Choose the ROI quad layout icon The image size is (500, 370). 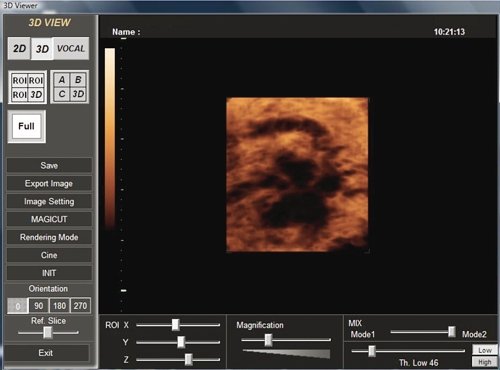coord(28,87)
